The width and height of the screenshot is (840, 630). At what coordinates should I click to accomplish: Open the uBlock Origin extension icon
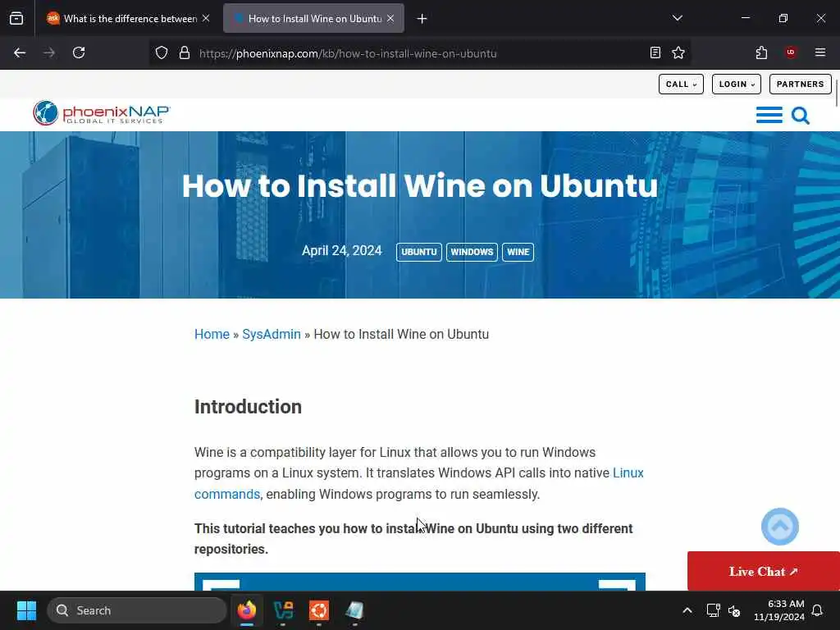[791, 52]
